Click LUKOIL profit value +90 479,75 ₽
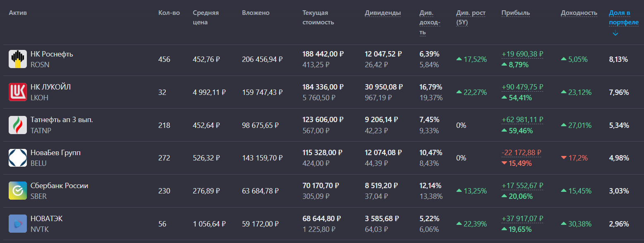This screenshot has width=644, height=243. 522,87
